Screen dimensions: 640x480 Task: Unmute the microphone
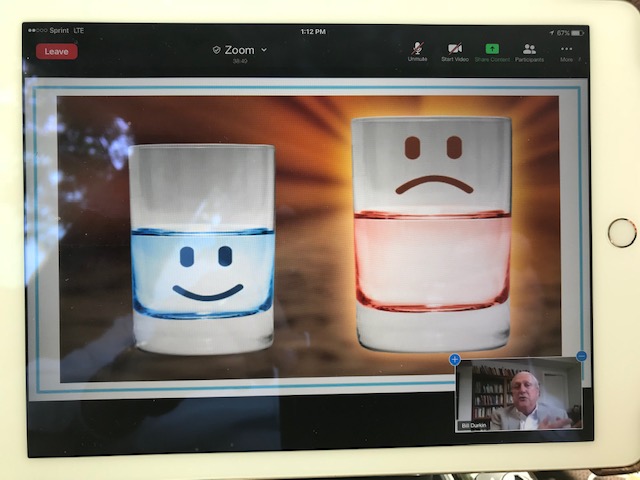coord(417,52)
